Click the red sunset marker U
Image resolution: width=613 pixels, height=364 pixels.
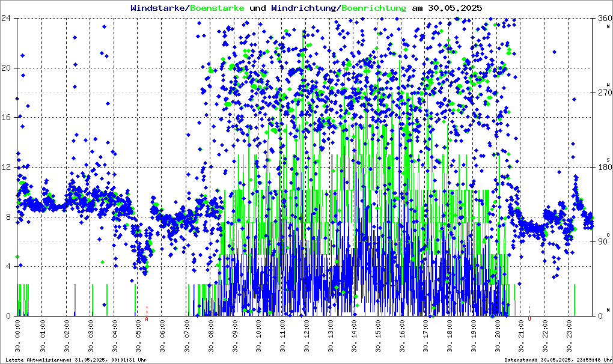click(529, 319)
